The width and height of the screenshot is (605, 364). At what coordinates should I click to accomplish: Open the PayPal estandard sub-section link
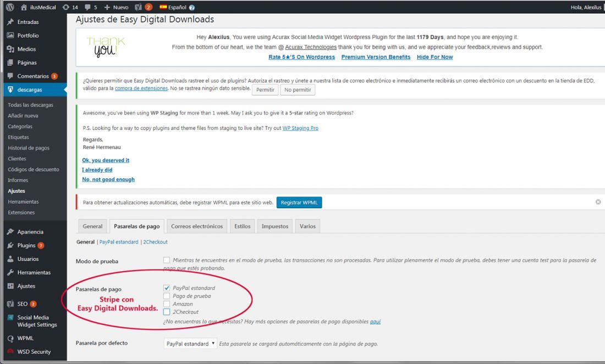[x=119, y=242]
